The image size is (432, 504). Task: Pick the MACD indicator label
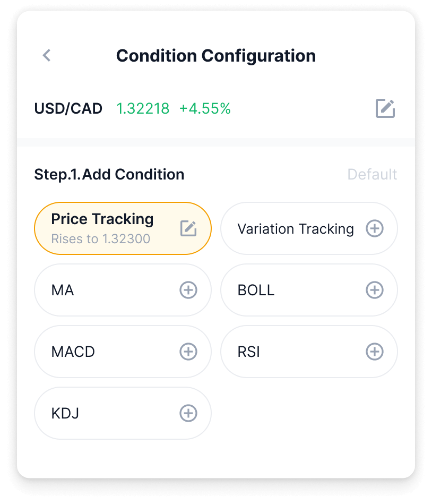click(73, 352)
